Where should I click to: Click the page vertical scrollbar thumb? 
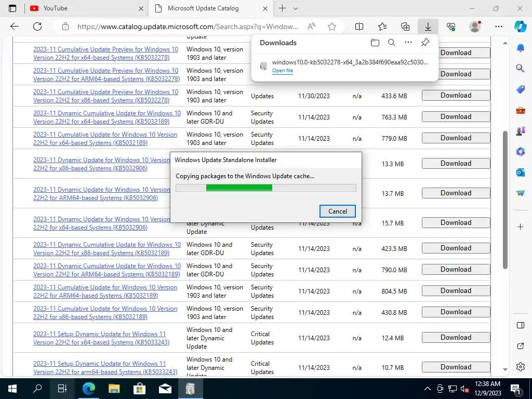tap(505, 200)
